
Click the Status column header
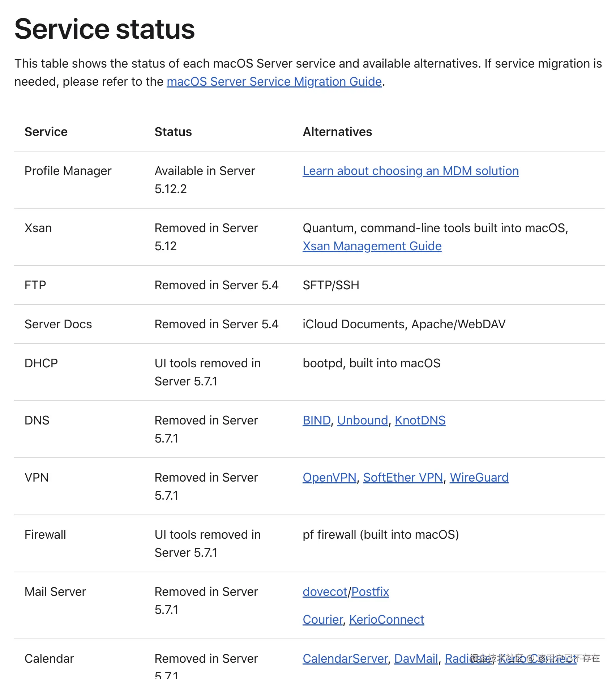click(x=173, y=132)
